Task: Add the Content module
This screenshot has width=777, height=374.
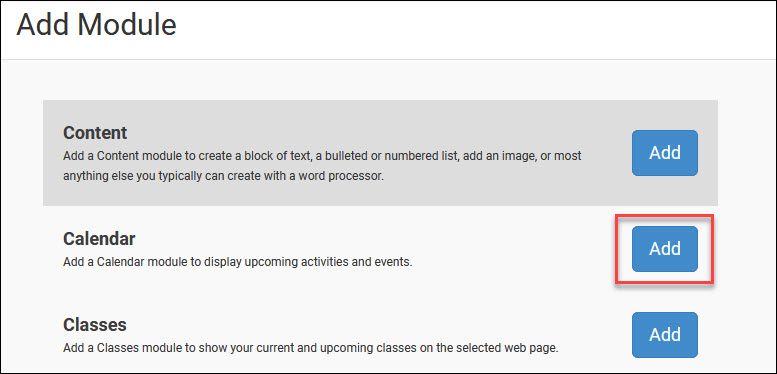Action: pyautogui.click(x=665, y=153)
